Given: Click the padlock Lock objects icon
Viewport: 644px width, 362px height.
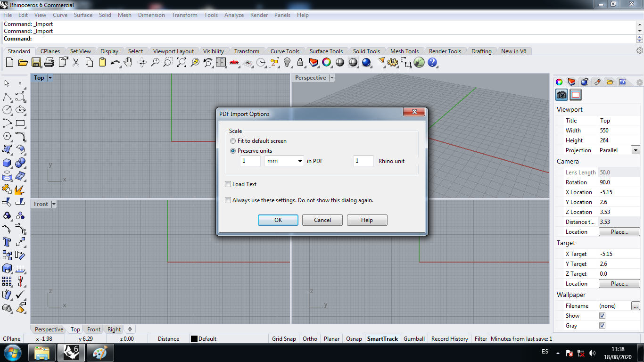Looking at the screenshot, I should [300, 62].
